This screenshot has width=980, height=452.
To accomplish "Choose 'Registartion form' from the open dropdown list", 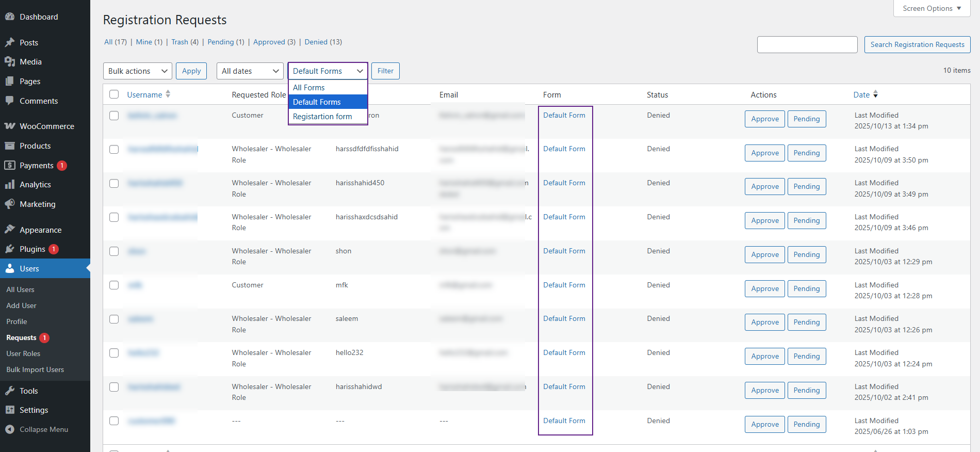I will click(x=322, y=117).
